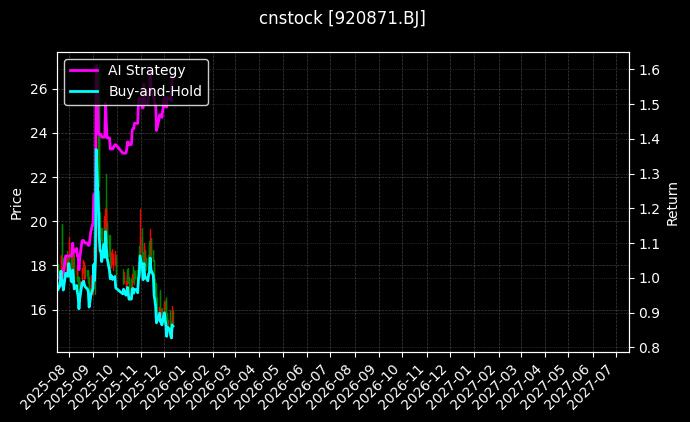Click the 16 price tick label

click(x=39, y=310)
